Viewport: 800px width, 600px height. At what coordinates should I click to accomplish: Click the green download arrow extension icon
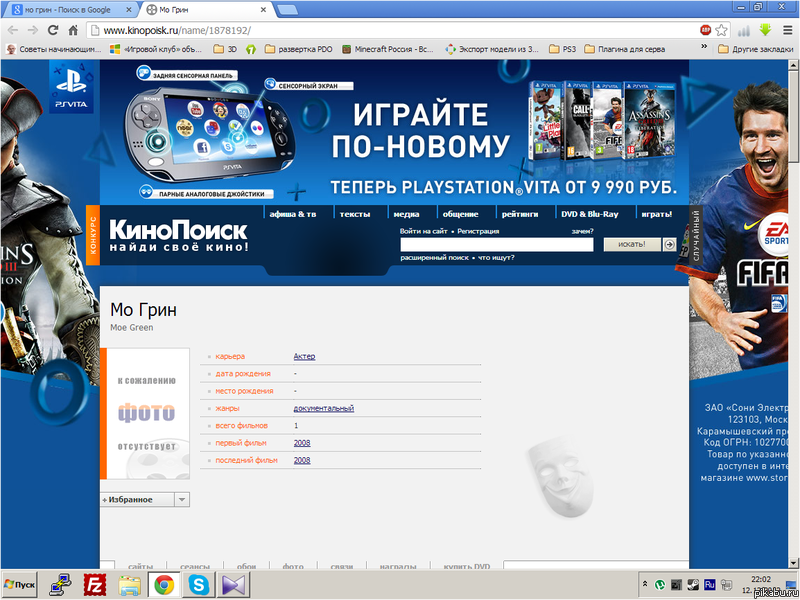pos(765,30)
